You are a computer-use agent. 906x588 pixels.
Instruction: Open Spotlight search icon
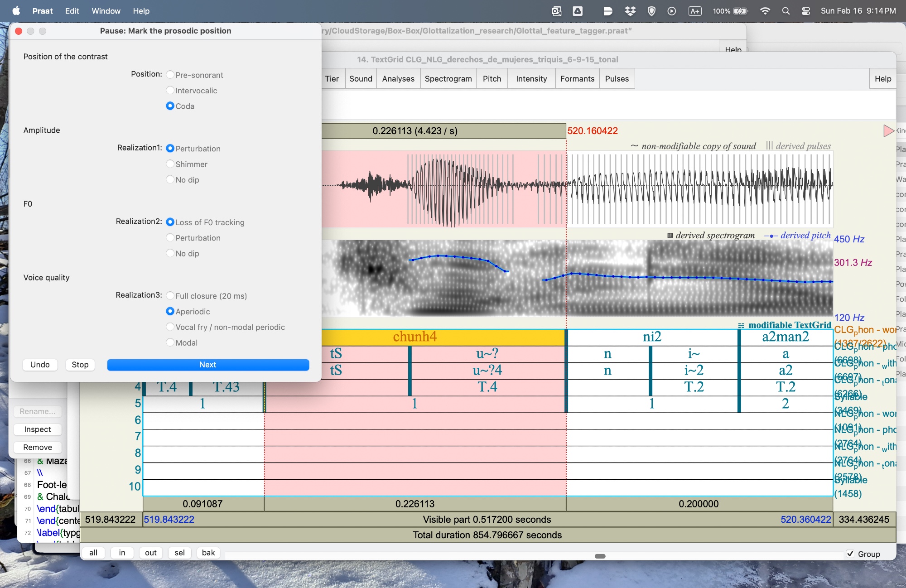(x=786, y=11)
